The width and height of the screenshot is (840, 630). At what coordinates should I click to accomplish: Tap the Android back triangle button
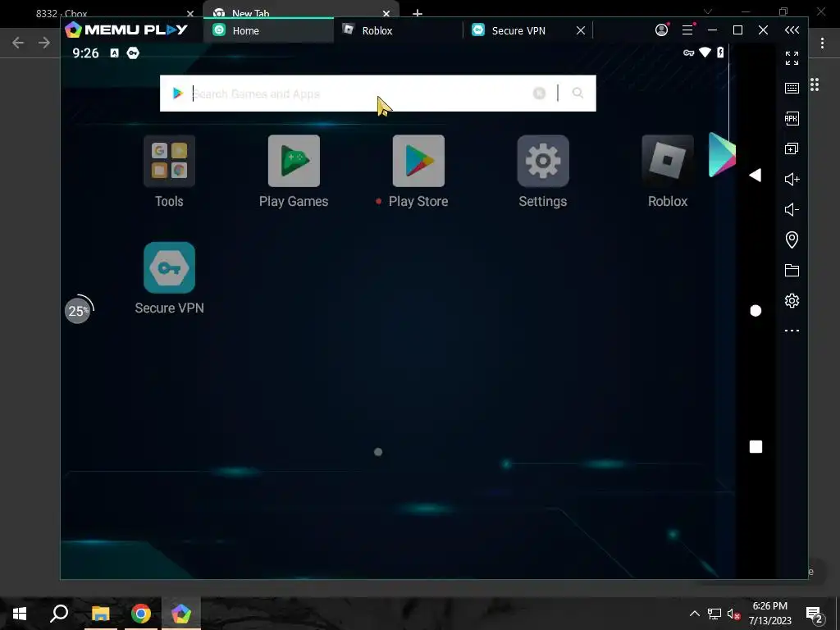coord(756,176)
